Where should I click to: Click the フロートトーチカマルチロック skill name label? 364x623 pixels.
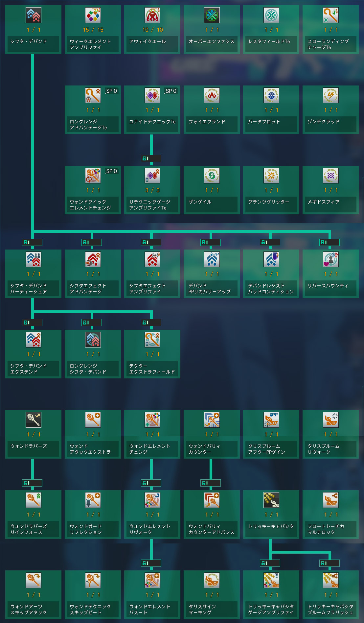point(330,529)
